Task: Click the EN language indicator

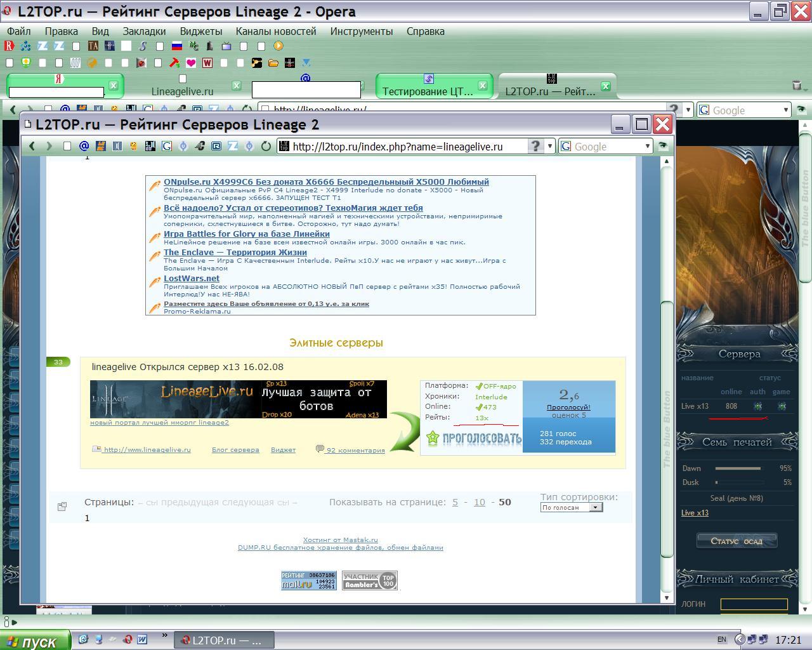Action: (x=722, y=639)
